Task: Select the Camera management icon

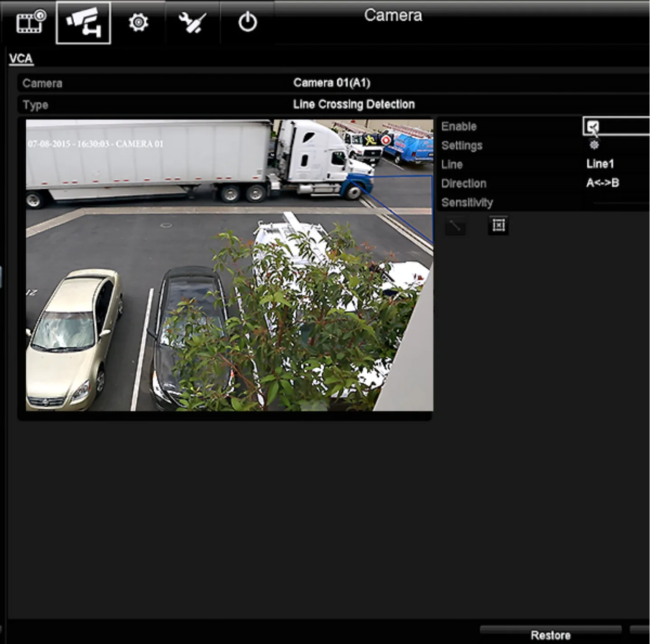Action: pyautogui.click(x=83, y=23)
